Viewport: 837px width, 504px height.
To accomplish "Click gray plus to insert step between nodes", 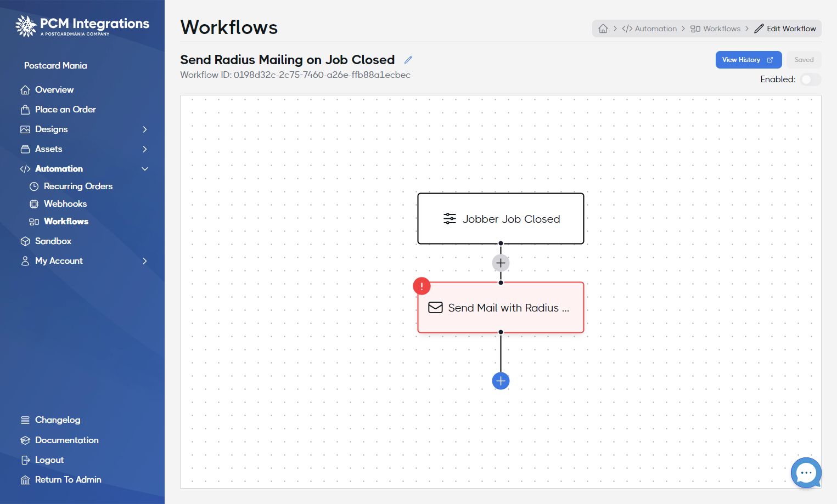I will pos(501,263).
